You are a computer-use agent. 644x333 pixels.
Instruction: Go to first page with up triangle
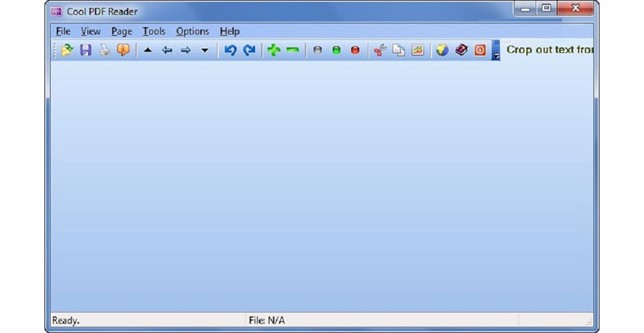coord(148,50)
